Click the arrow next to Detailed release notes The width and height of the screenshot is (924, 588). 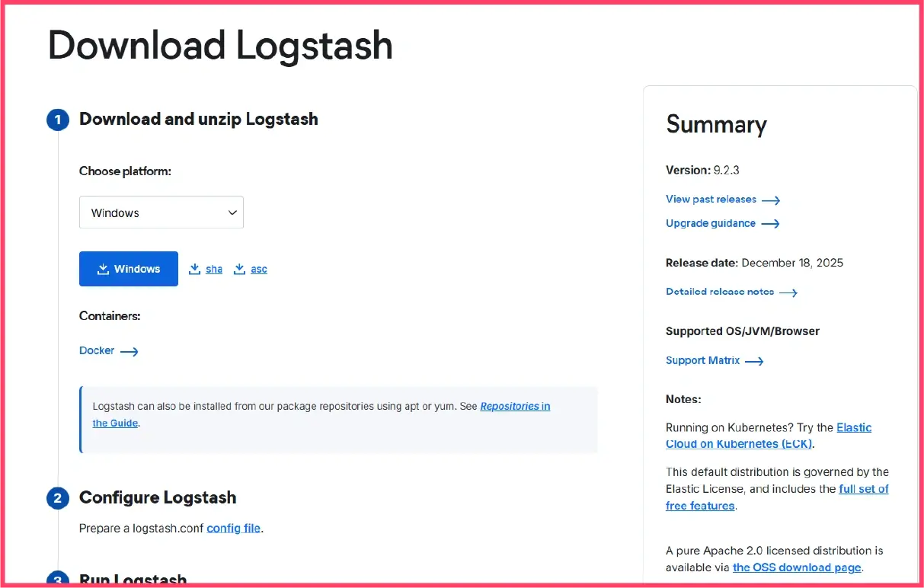click(790, 292)
